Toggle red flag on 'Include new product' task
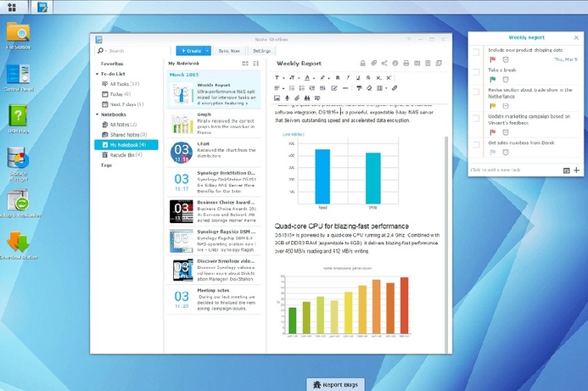The image size is (588, 391). pos(493,59)
